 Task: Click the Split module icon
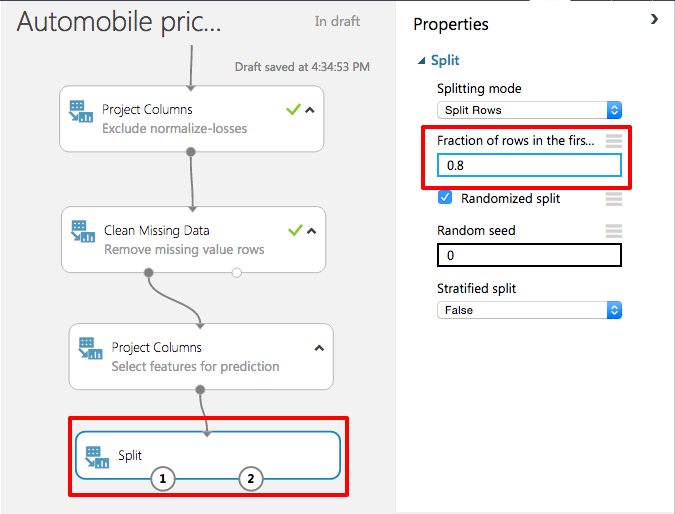(x=98, y=456)
